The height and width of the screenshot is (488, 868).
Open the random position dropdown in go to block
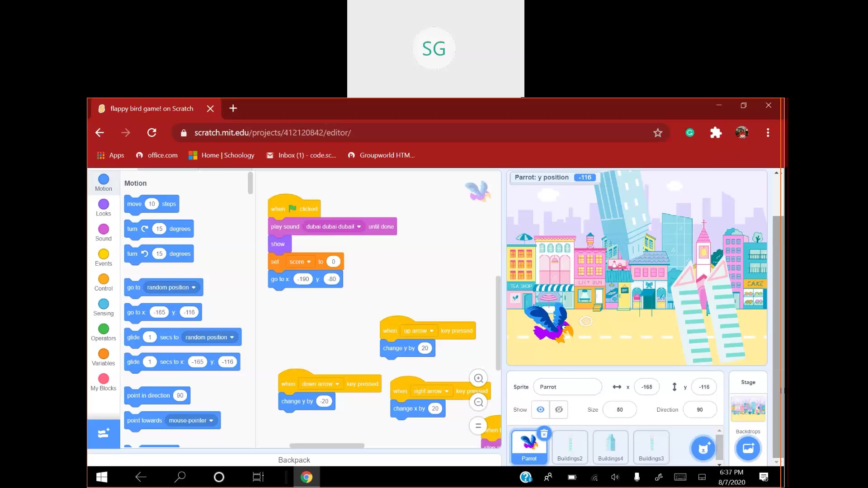(x=171, y=287)
